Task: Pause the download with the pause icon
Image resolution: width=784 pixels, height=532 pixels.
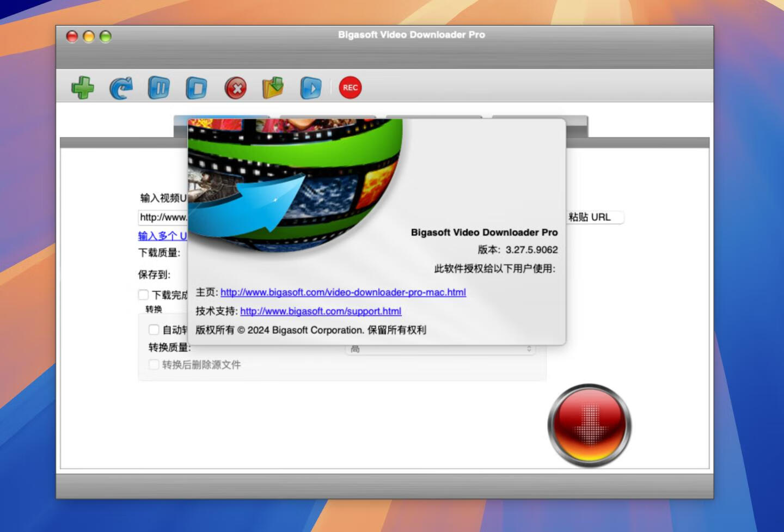Action: tap(159, 88)
